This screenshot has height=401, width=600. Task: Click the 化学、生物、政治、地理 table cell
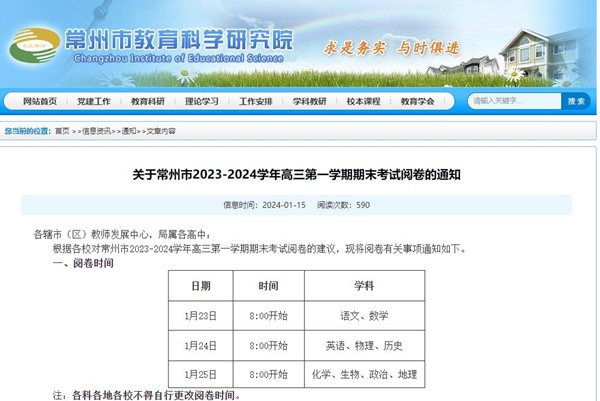point(364,374)
